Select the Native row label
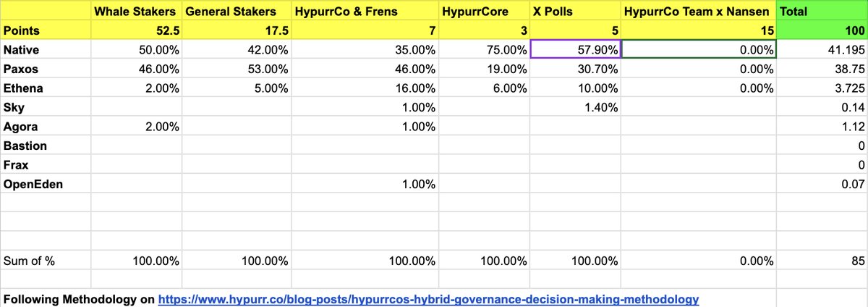Image resolution: width=868 pixels, height=307 pixels. pos(46,49)
